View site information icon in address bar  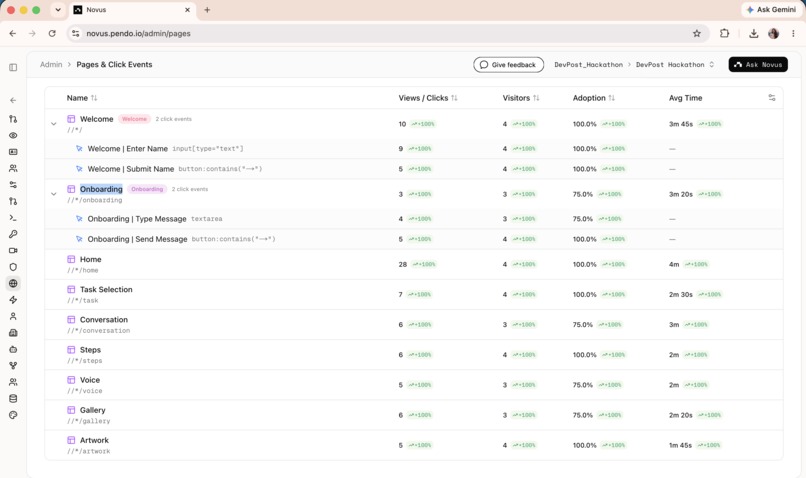76,33
